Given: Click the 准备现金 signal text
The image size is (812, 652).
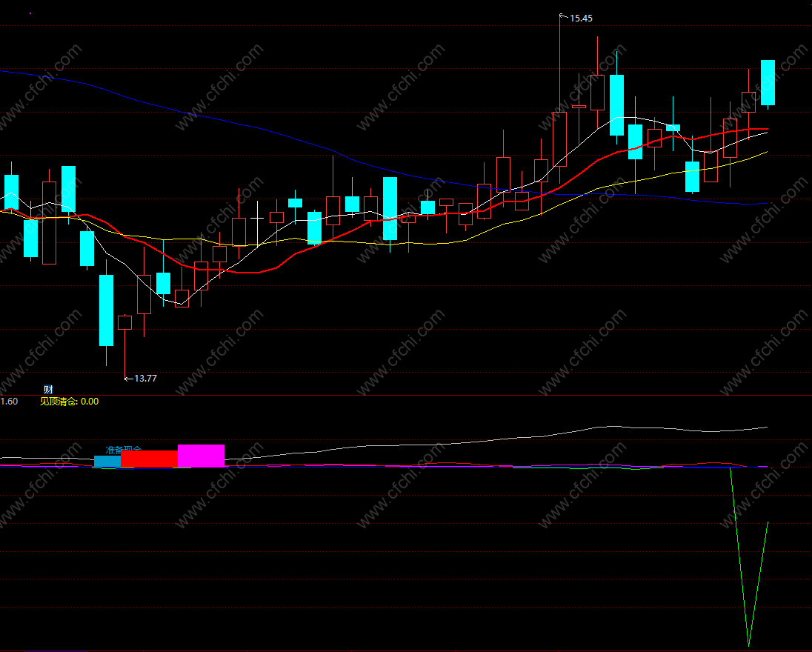Looking at the screenshot, I should [123, 450].
